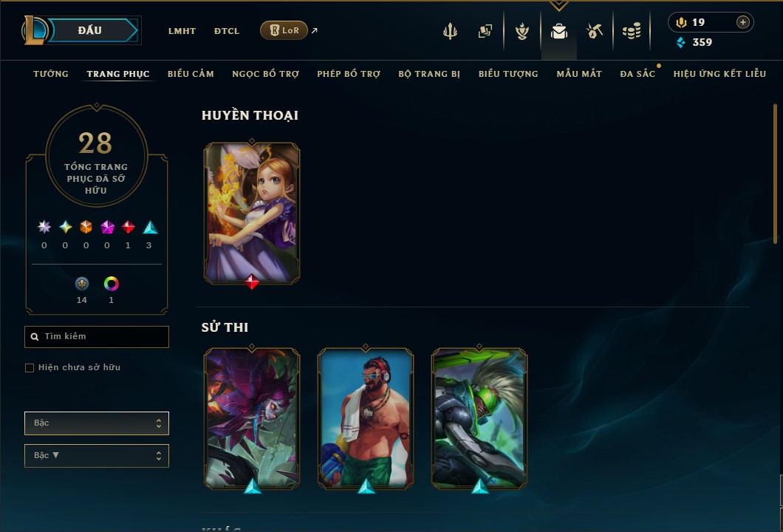Screen dimensions: 783x532
Task: Click the Tìm kiếm search field
Action: point(96,337)
